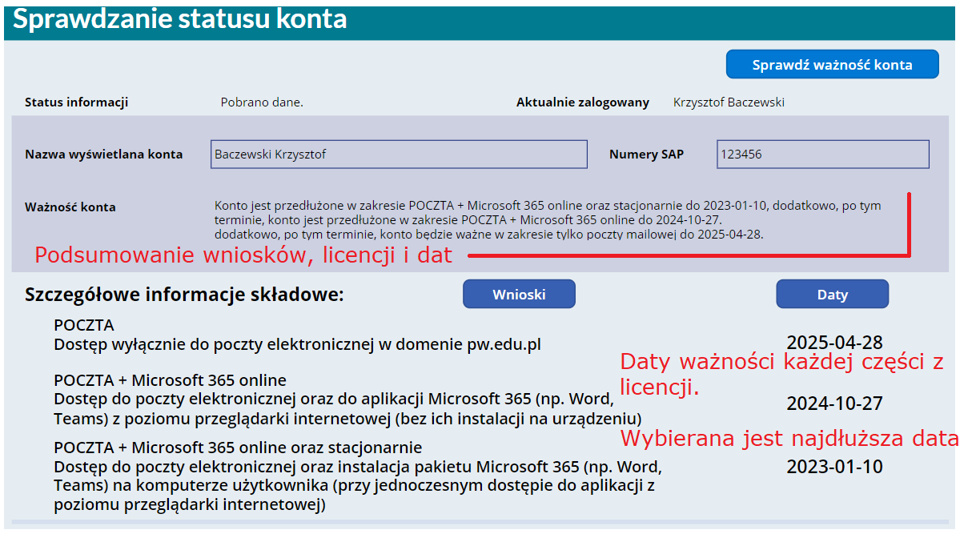Click the Nazwa wyświetlana konta label
Screen dimensions: 980x542
click(x=103, y=155)
